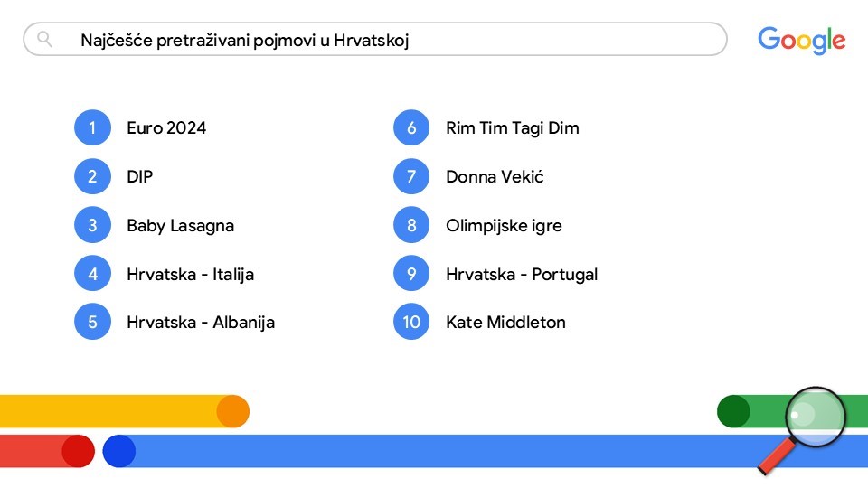Click the Olimpijske igre entry

[504, 226]
